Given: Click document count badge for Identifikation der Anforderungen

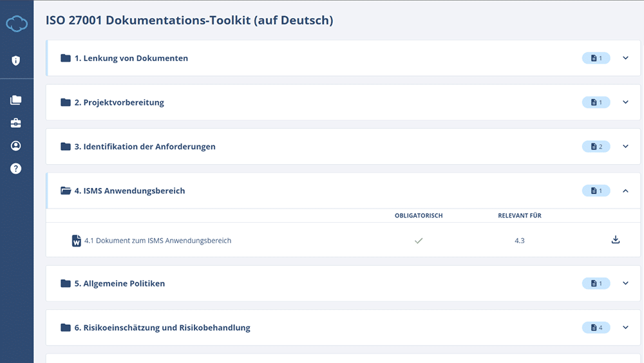Looking at the screenshot, I should tap(596, 146).
